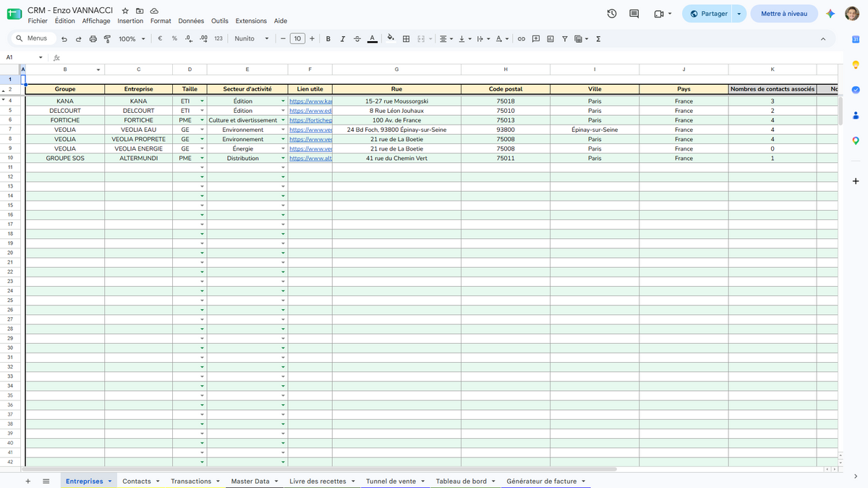The height and width of the screenshot is (488, 868).
Task: Open the text color picker
Action: click(372, 39)
